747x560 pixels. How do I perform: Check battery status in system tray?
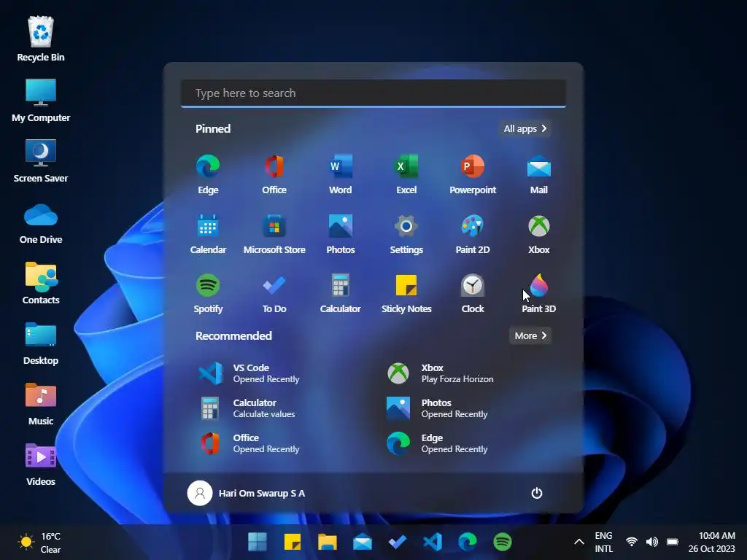point(673,542)
